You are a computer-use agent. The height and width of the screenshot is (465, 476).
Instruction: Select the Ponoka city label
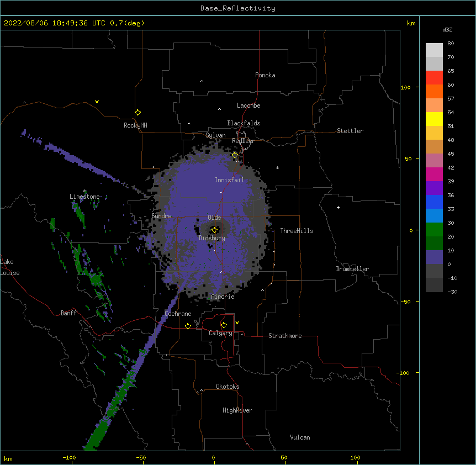coord(265,75)
